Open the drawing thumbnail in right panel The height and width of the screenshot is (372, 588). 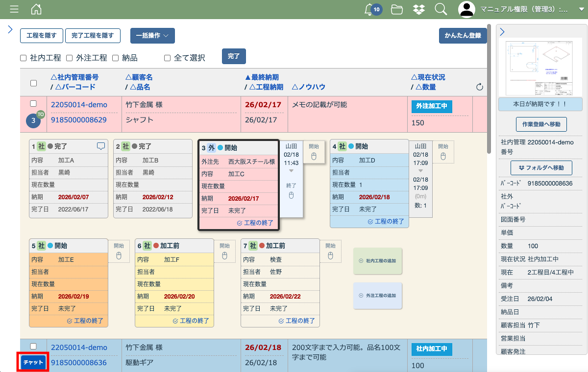[540, 68]
